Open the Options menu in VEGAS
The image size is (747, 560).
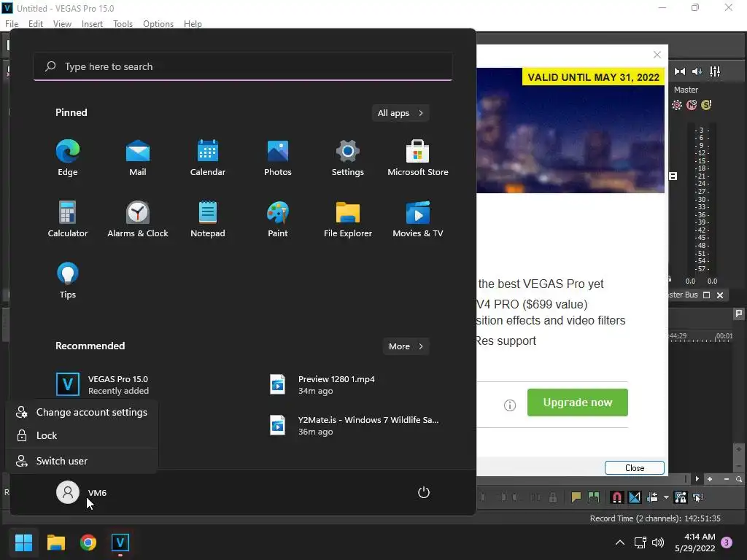[158, 24]
